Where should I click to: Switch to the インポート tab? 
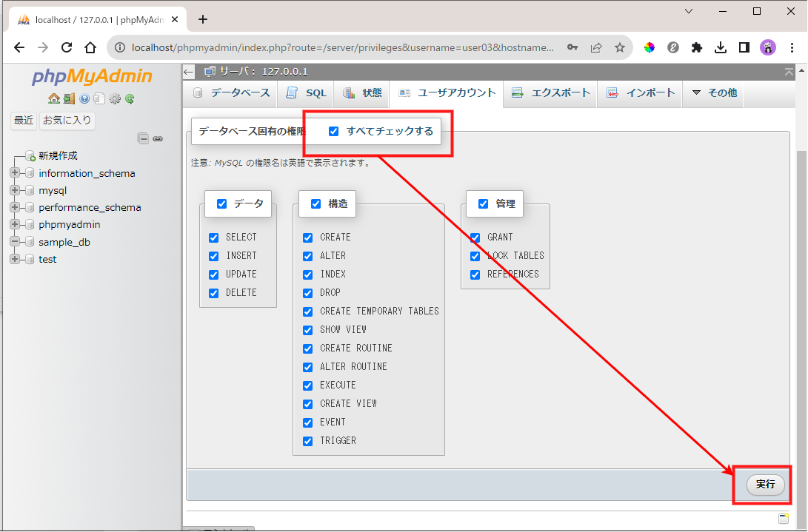click(x=640, y=93)
